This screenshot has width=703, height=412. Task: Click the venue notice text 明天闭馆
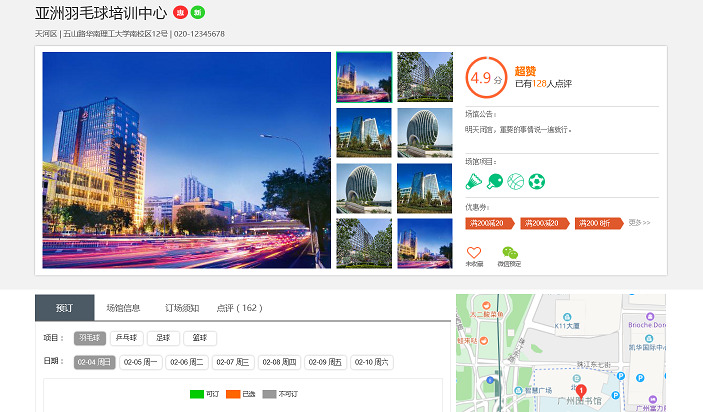518,130
